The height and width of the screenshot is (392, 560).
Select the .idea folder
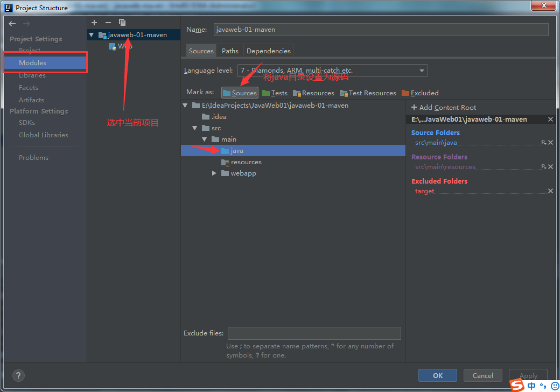[x=214, y=117]
